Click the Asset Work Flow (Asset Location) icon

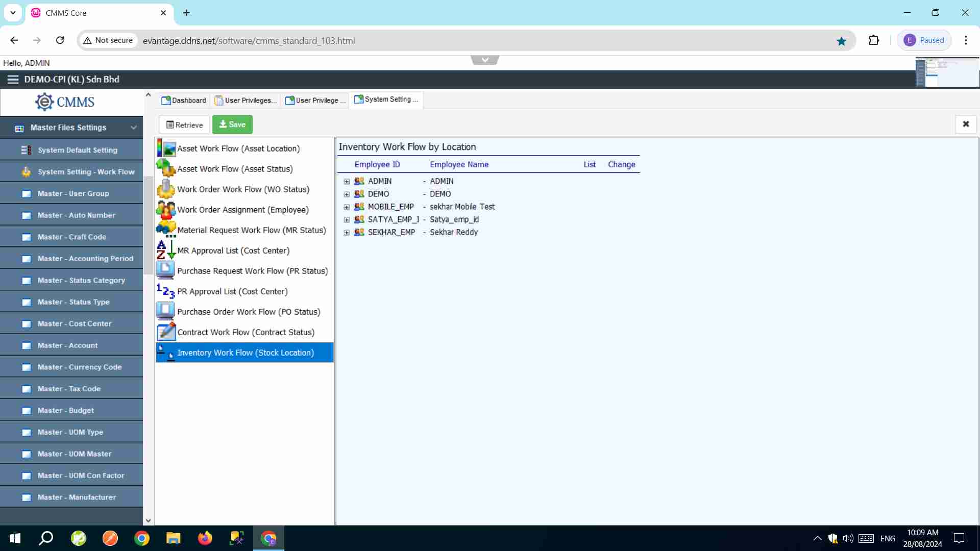pos(166,148)
